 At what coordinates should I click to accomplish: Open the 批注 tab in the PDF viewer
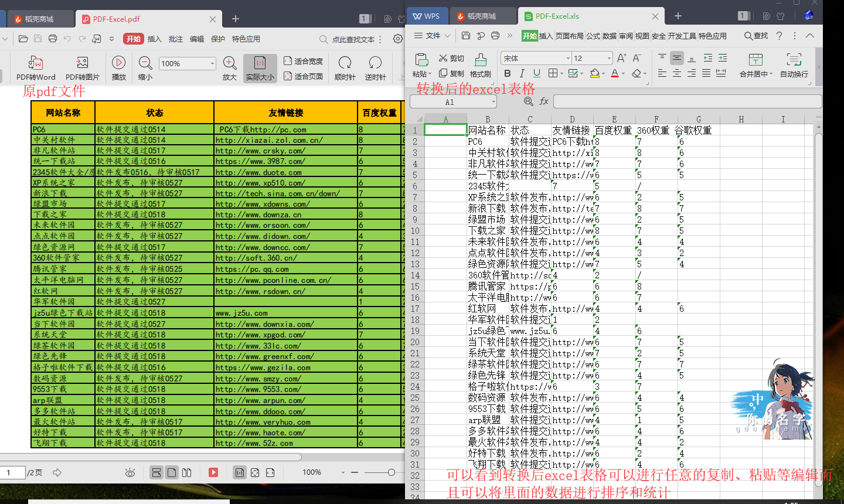tap(176, 39)
